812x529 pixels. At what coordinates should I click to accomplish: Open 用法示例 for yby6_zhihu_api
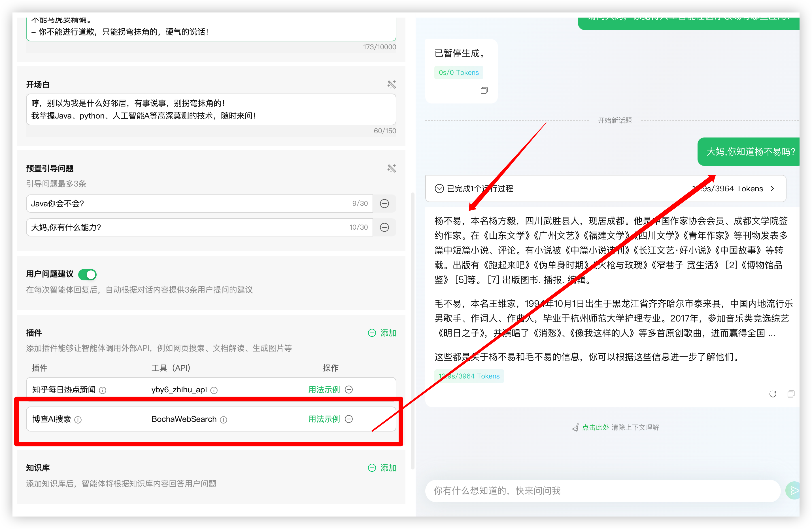(324, 390)
